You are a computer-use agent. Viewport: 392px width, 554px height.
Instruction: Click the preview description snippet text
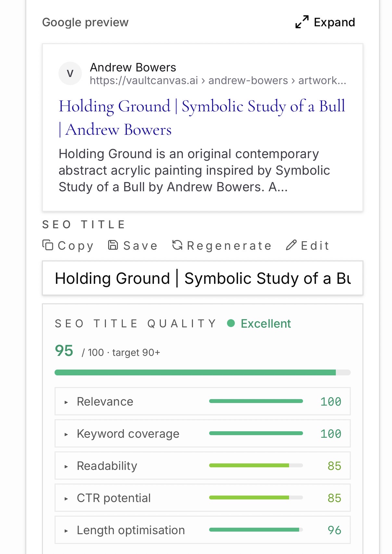pos(194,170)
